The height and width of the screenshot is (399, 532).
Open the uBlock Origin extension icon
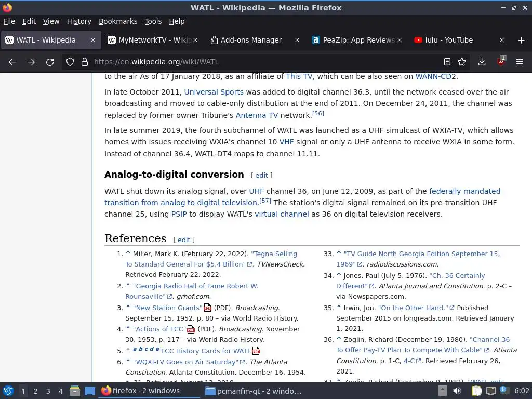pos(501,61)
